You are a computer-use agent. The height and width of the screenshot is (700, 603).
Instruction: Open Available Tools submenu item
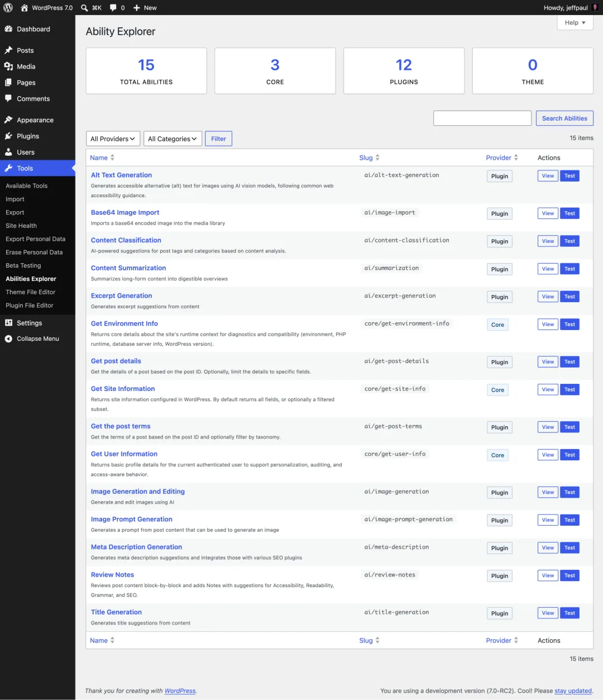[x=26, y=186]
